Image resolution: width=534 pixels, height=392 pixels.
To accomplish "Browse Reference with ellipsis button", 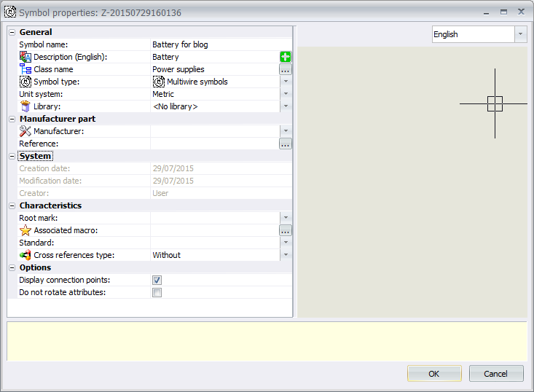I will 286,144.
